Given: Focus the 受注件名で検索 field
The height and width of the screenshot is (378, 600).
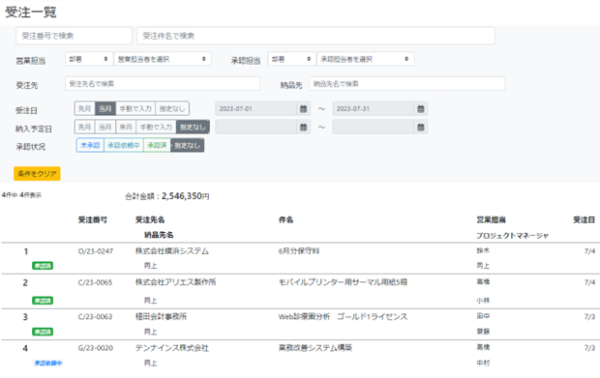Looking at the screenshot, I should pyautogui.click(x=316, y=36).
